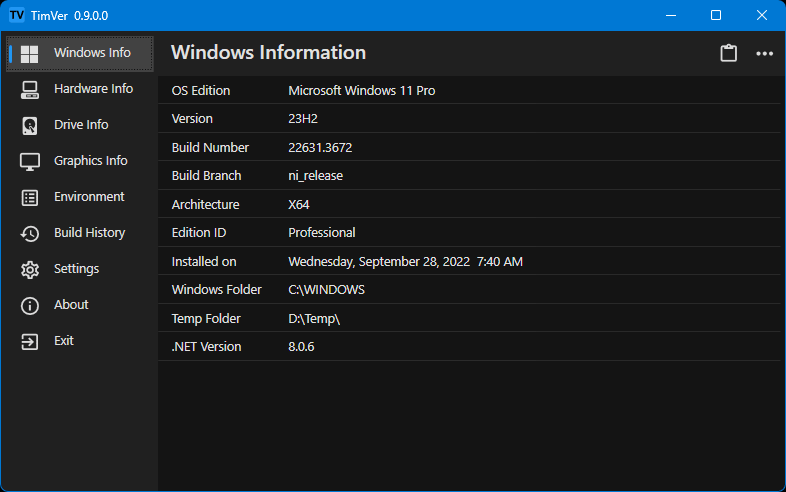Open the three-dots more options menu
The width and height of the screenshot is (786, 492).
pyautogui.click(x=765, y=54)
